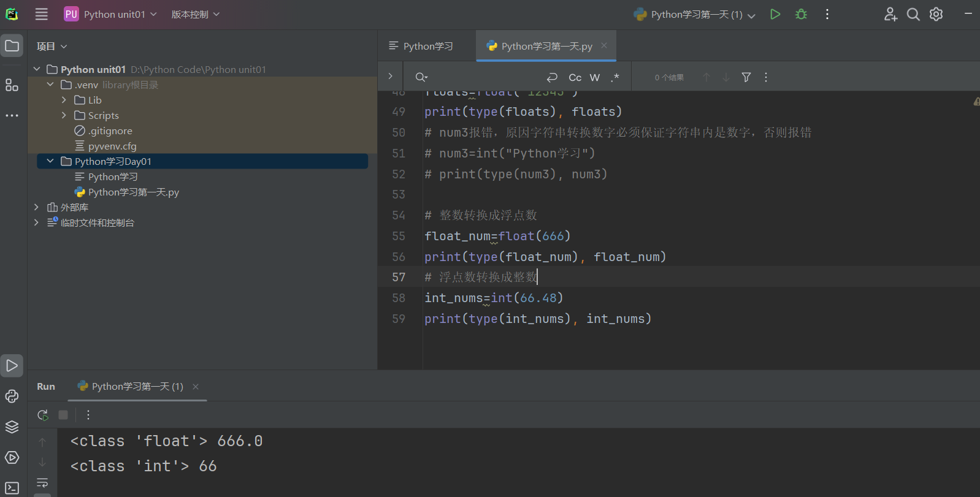Viewport: 980px width, 497px height.
Task: Toggle Match Case in the search bar
Action: [575, 77]
